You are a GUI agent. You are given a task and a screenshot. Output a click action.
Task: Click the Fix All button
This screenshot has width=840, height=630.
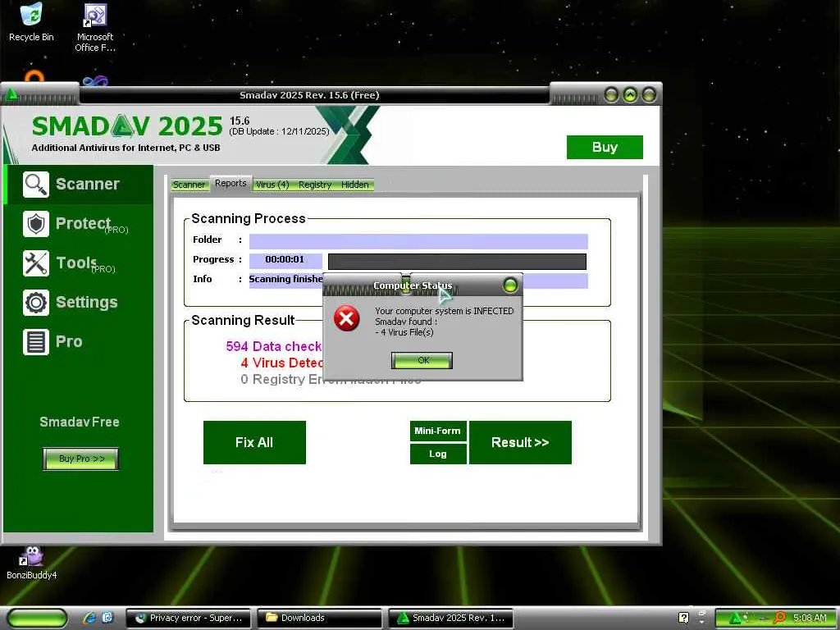[254, 442]
